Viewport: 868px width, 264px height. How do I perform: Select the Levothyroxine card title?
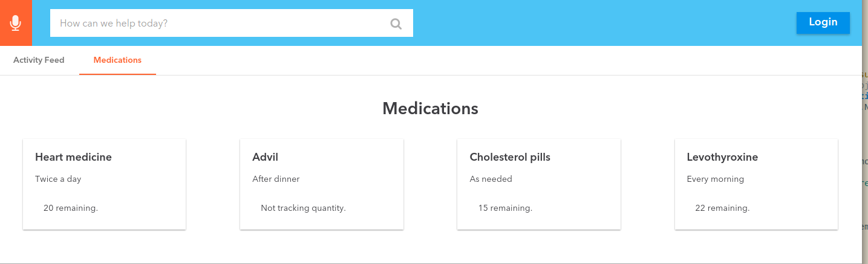tap(722, 157)
